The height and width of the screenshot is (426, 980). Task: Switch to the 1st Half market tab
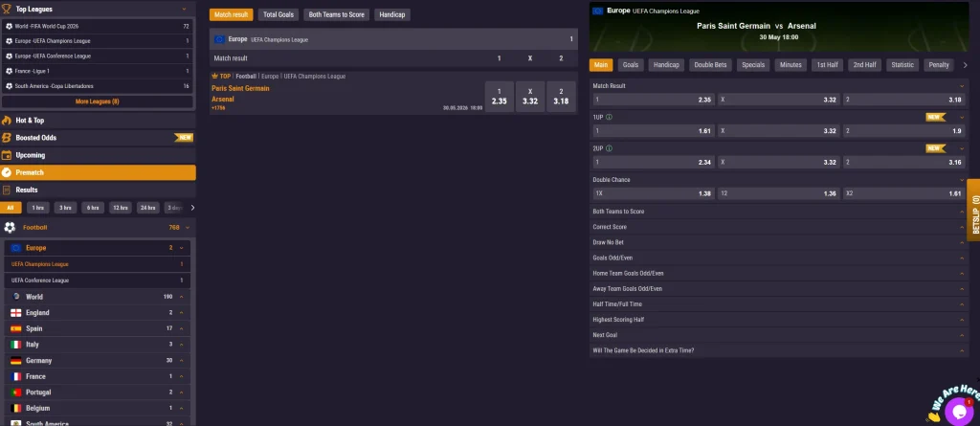[x=828, y=64]
